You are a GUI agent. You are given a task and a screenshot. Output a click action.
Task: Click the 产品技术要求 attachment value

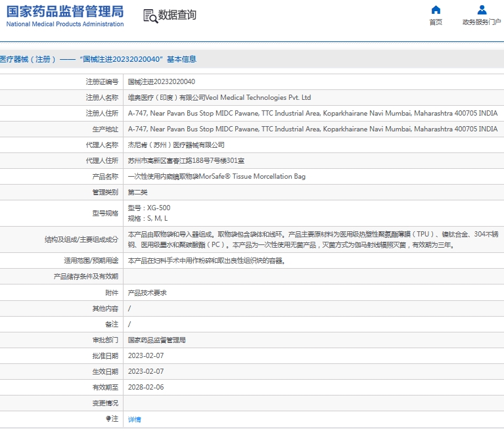pyautogui.click(x=147, y=293)
